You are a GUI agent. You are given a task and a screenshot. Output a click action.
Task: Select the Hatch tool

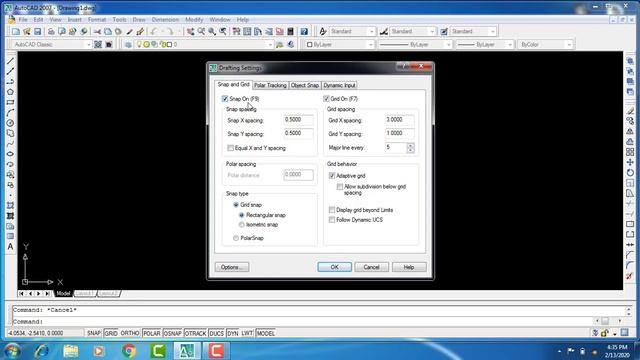point(11,205)
